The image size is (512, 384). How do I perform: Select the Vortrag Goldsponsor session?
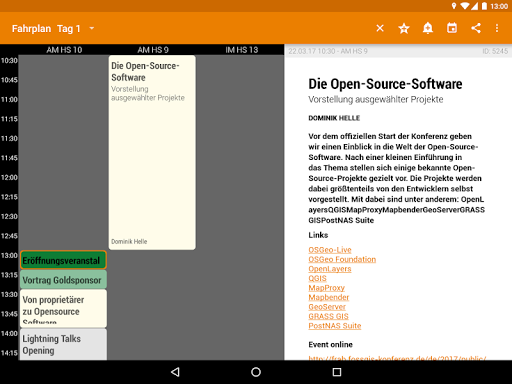tap(63, 279)
